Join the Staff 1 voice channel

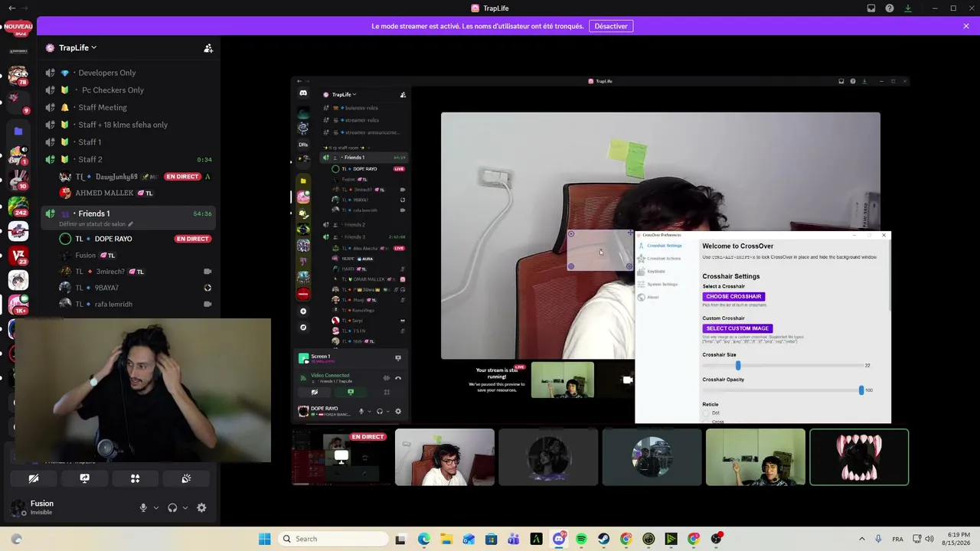(129, 142)
